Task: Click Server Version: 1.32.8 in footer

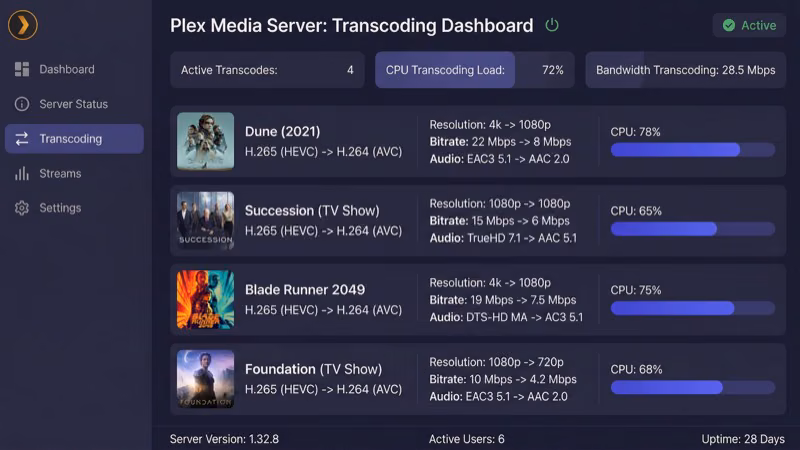Action: pyautogui.click(x=224, y=439)
